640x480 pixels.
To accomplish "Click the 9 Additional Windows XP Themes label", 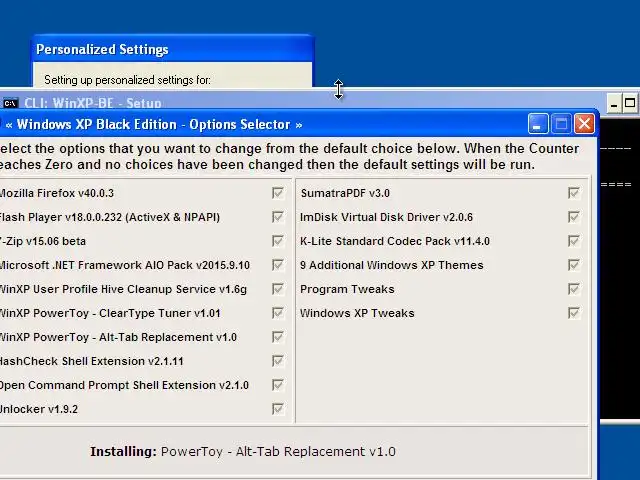I will pos(391,265).
